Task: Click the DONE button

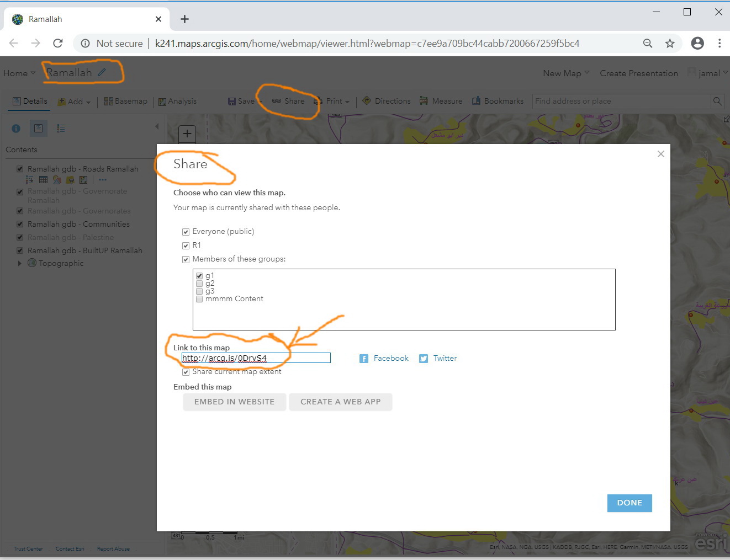Action: (x=630, y=503)
